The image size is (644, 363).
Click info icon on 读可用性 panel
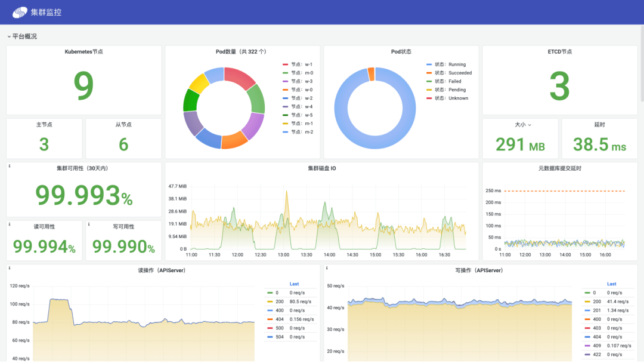coord(10,224)
